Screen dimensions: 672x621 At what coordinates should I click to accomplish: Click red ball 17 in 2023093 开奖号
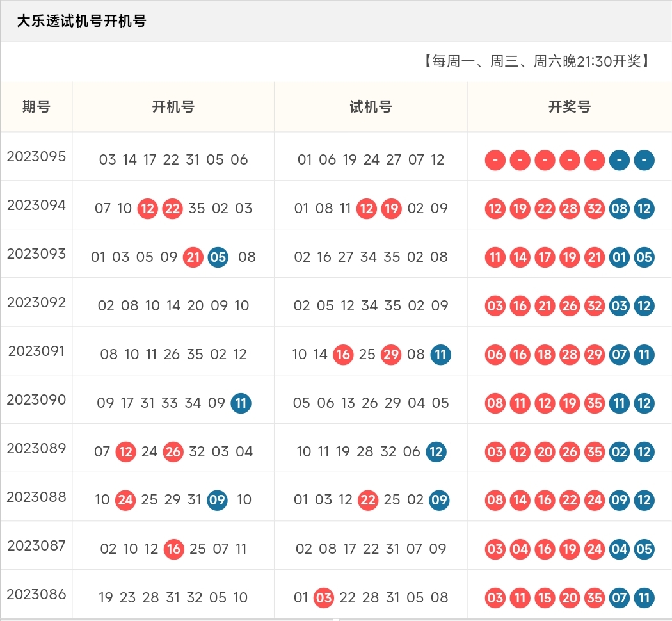tap(545, 257)
